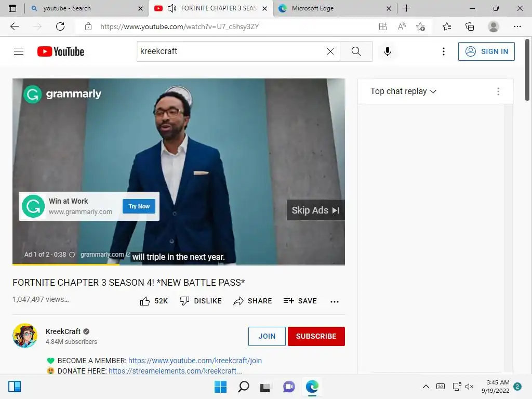Visit grammarly.com link in ad overlay

[105, 255]
